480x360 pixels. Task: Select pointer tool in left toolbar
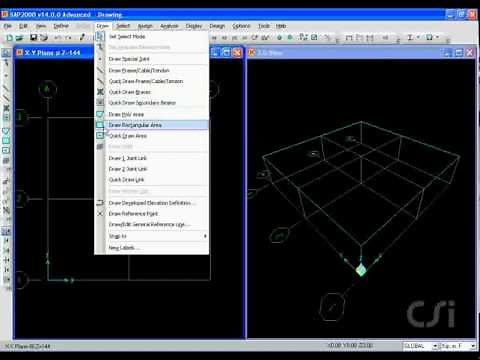(x=6, y=53)
